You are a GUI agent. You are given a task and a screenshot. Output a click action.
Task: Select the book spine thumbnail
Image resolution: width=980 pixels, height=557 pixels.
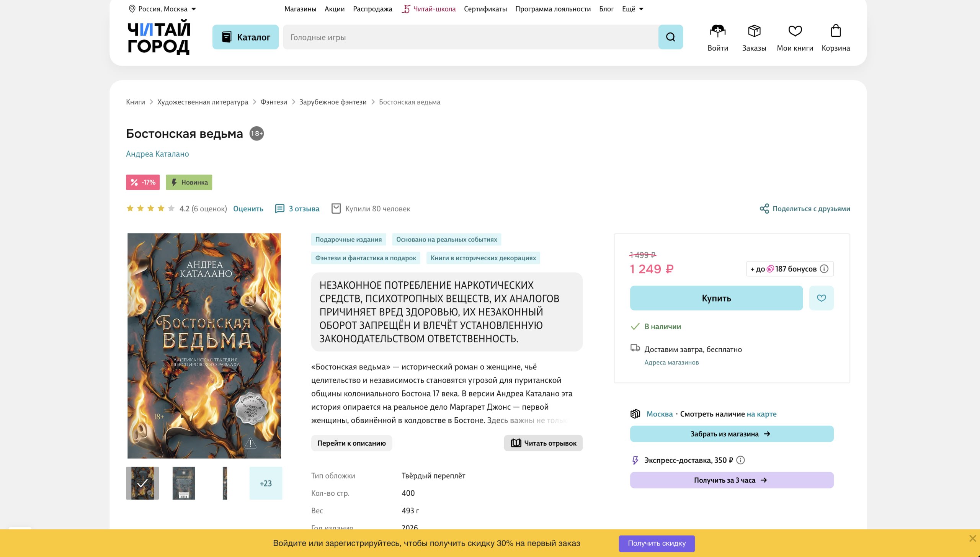pos(225,483)
